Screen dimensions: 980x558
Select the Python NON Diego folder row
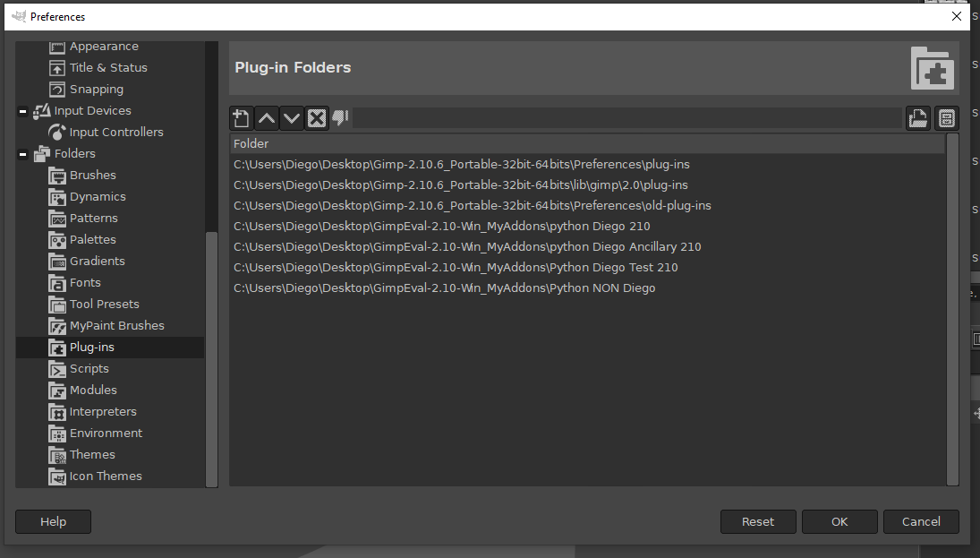(x=587, y=288)
